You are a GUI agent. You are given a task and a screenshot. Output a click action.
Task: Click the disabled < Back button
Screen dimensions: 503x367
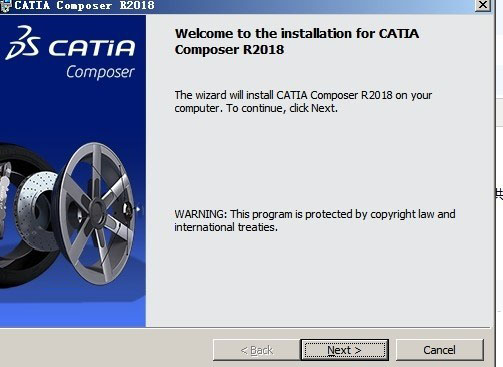[256, 350]
